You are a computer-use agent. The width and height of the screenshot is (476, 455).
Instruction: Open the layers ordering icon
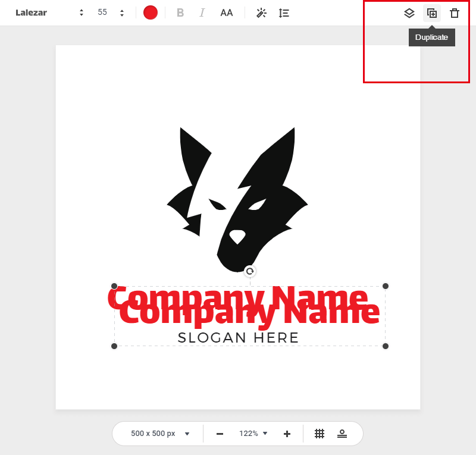(409, 13)
